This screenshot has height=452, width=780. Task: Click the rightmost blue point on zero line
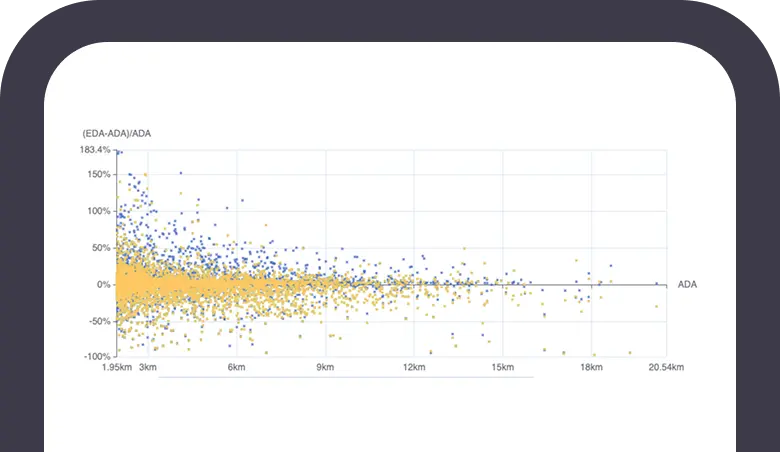click(656, 284)
